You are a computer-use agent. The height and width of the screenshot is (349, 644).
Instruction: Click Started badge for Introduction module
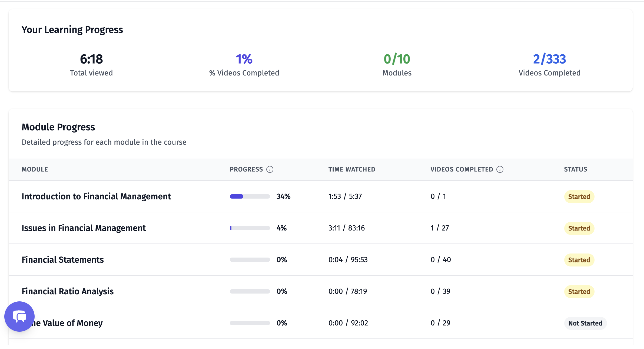[579, 197]
